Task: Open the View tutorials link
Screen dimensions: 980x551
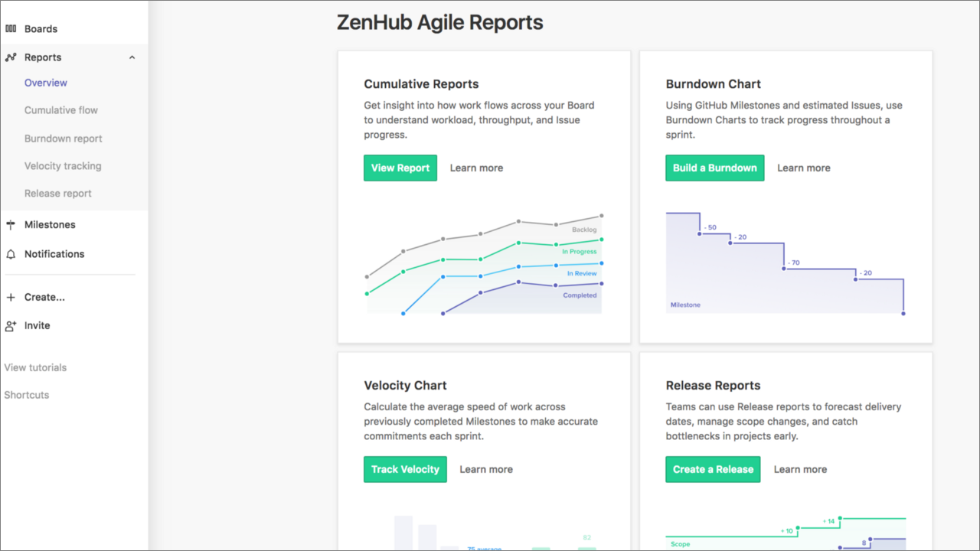Action: (35, 368)
